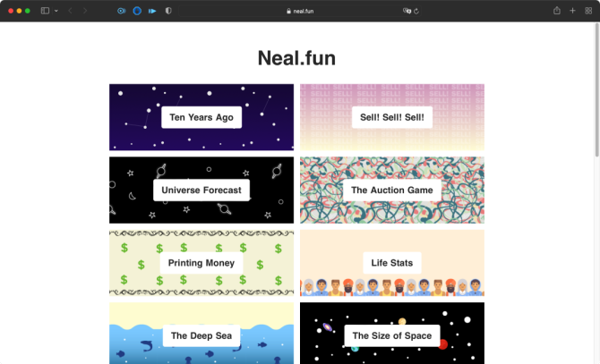Open the Life Stats card
The width and height of the screenshot is (600, 364).
pos(392,263)
